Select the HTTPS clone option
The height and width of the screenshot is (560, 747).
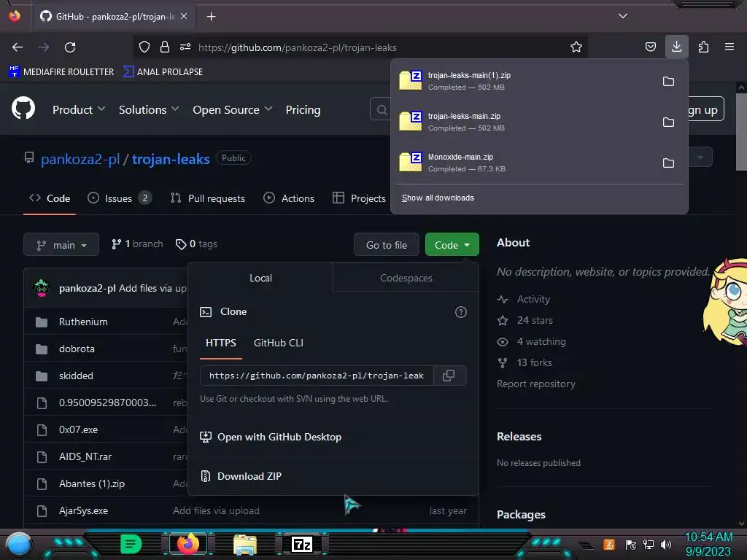click(220, 343)
